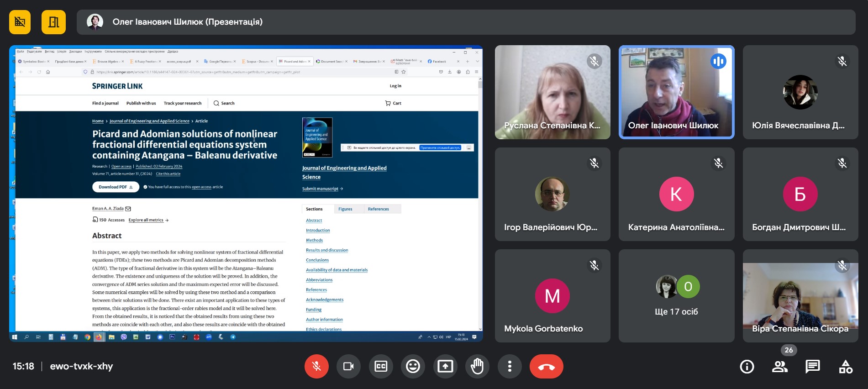This screenshot has height=389, width=868.
Task: Jump to Introduction section link
Action: tap(318, 231)
